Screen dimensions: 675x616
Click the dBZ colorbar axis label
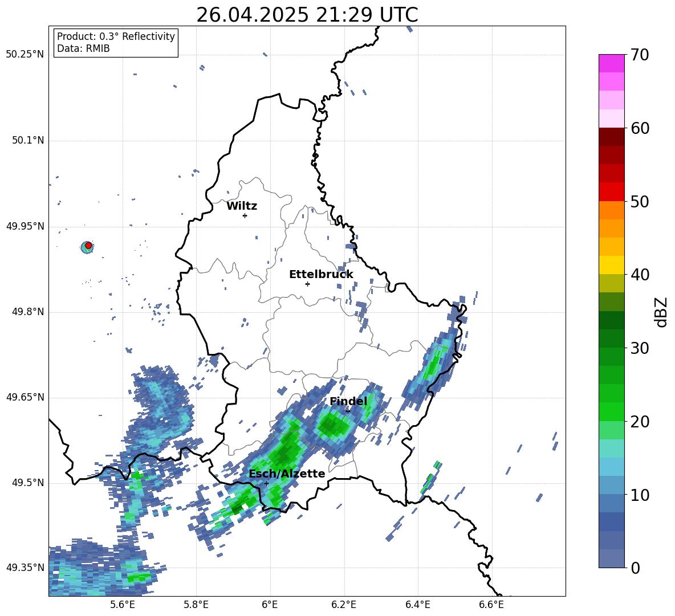662,312
